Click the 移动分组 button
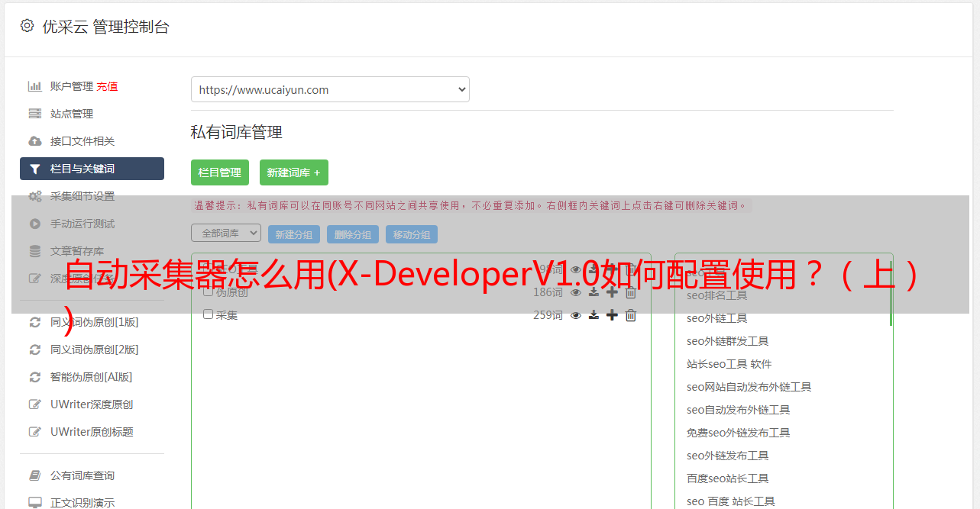Viewport: 980px width, 509px height. pos(412,234)
